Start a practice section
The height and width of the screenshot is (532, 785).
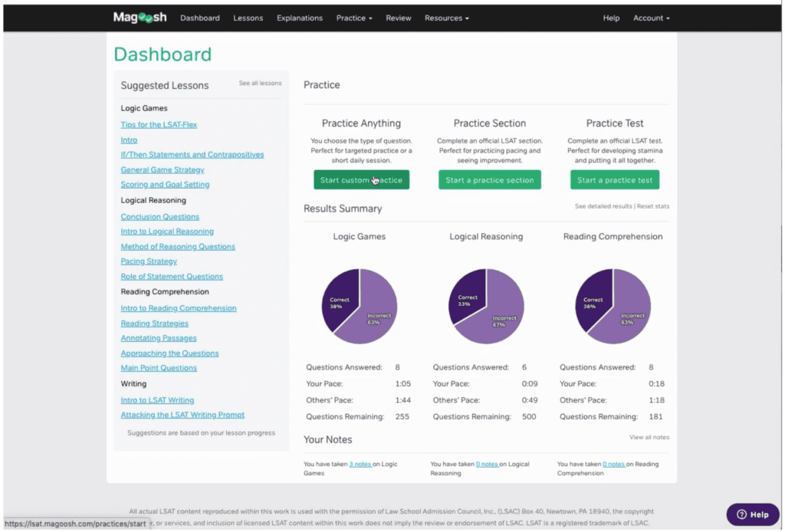pyautogui.click(x=489, y=179)
